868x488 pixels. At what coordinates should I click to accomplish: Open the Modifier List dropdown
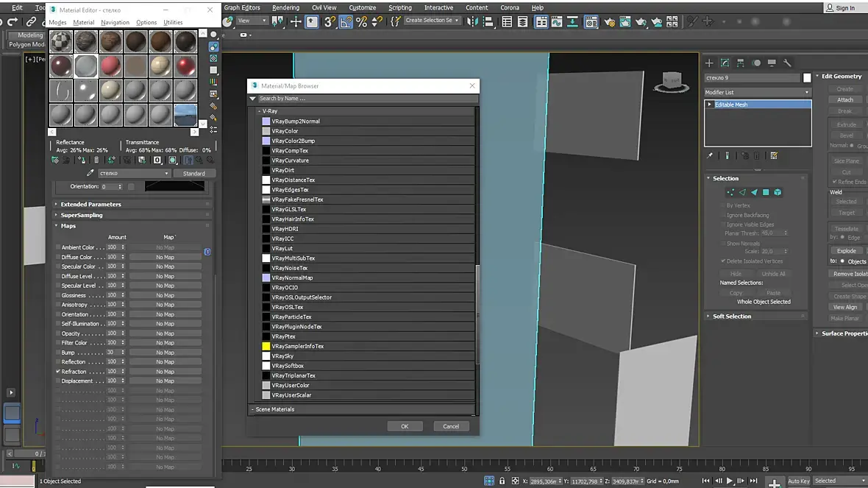[757, 92]
